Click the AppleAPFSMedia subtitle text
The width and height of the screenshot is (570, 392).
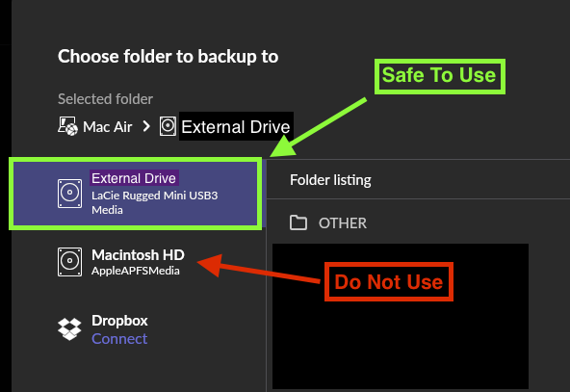136,271
